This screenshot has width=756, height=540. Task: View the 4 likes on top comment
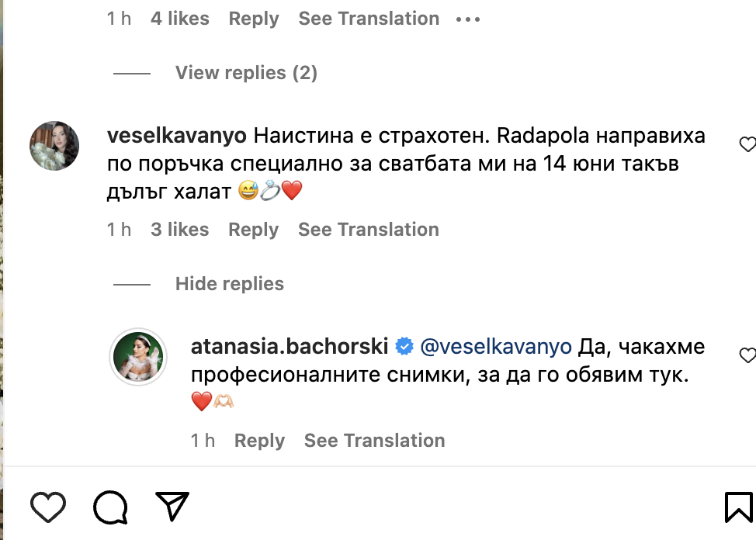click(x=179, y=19)
